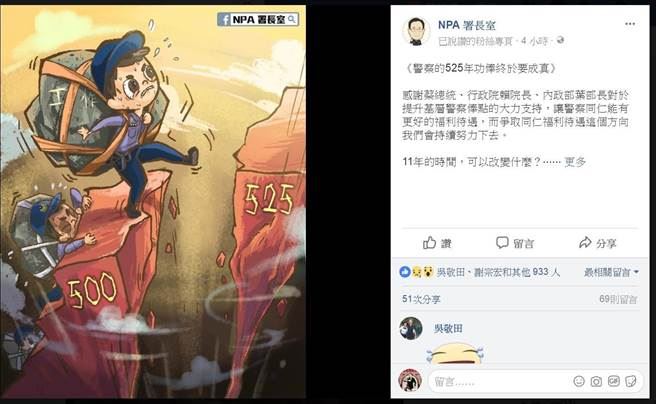Image resolution: width=656 pixels, height=404 pixels.
Task: Click the NPA 署長室 profile picture
Action: tap(416, 31)
